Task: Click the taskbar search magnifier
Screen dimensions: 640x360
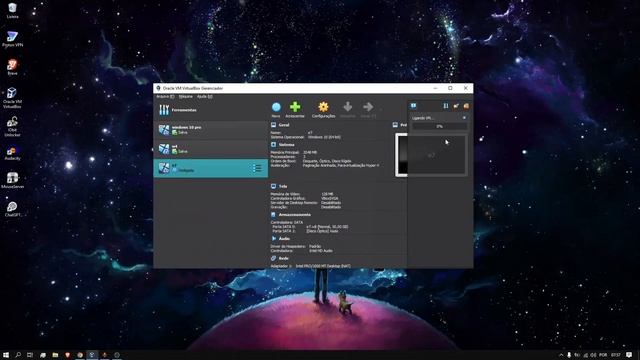Action: (18, 355)
